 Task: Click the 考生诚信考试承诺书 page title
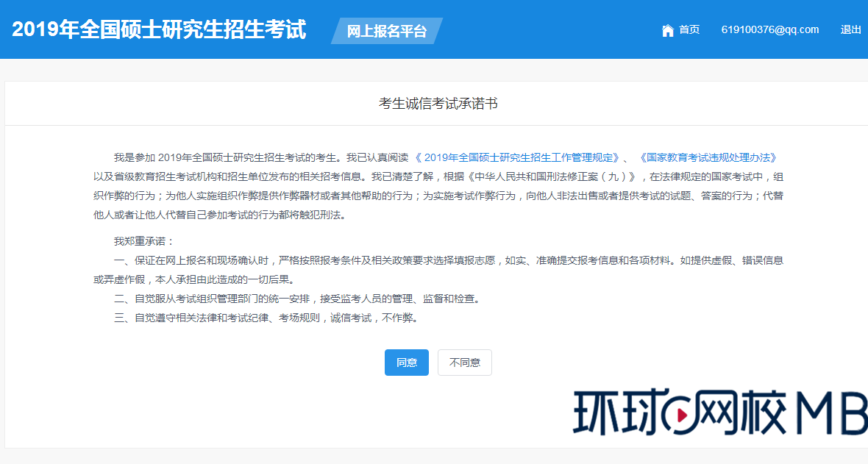coord(433,103)
